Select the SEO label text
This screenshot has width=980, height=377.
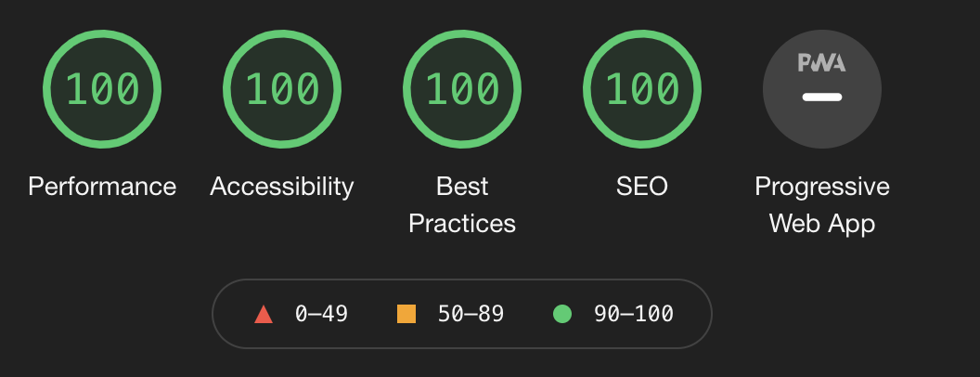(642, 187)
